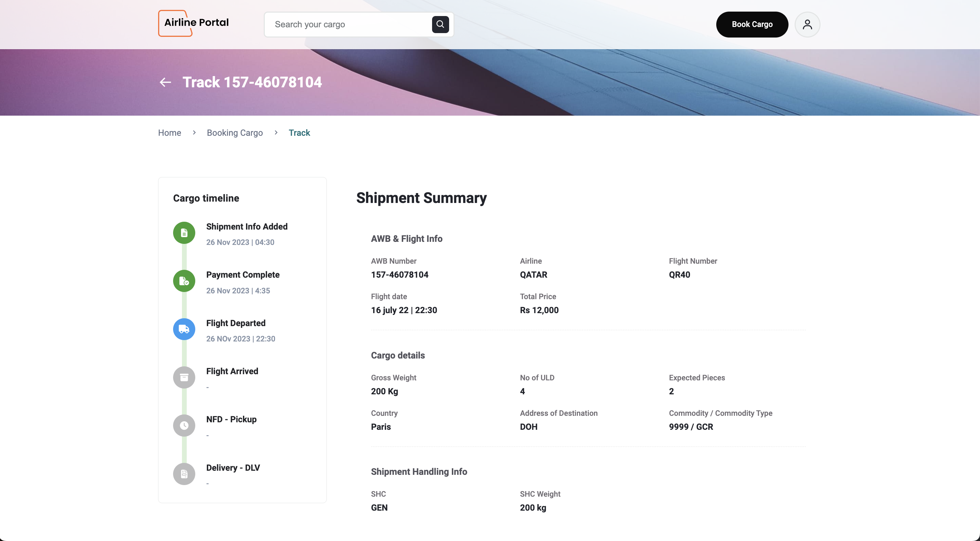Viewport: 980px width, 541px height.
Task: Click the search magnifier icon button
Action: tap(440, 24)
